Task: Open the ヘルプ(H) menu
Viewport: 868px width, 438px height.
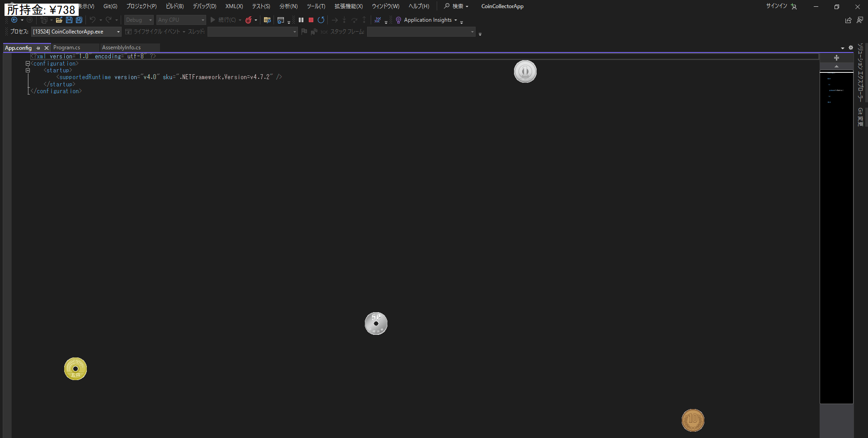Action: 419,6
